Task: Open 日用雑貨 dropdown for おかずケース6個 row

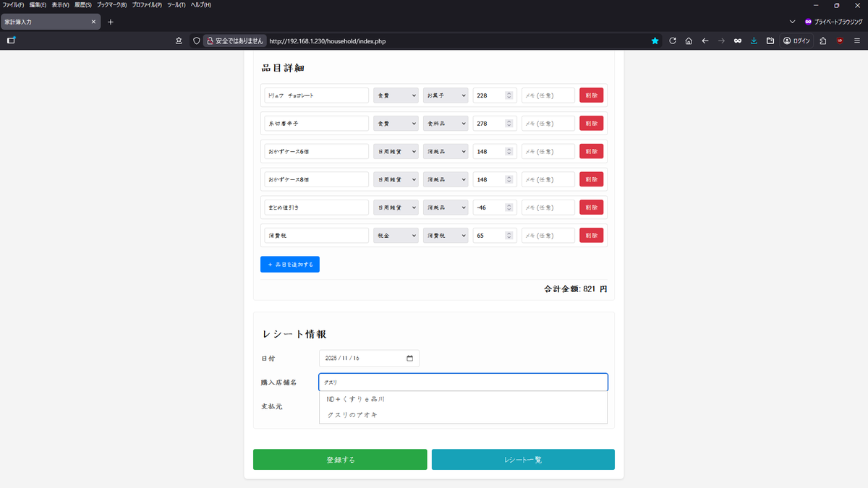Action: [x=396, y=151]
